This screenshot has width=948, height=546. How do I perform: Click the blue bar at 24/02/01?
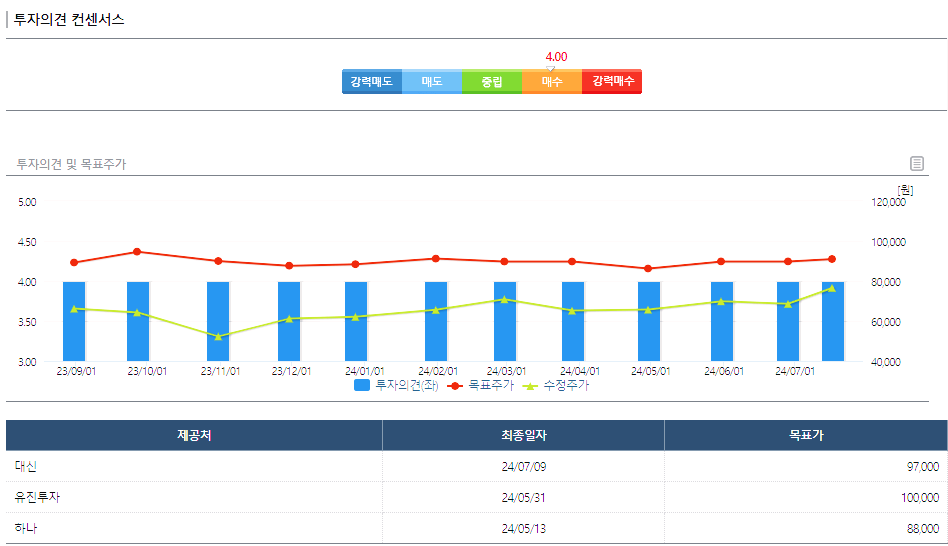pyautogui.click(x=436, y=322)
